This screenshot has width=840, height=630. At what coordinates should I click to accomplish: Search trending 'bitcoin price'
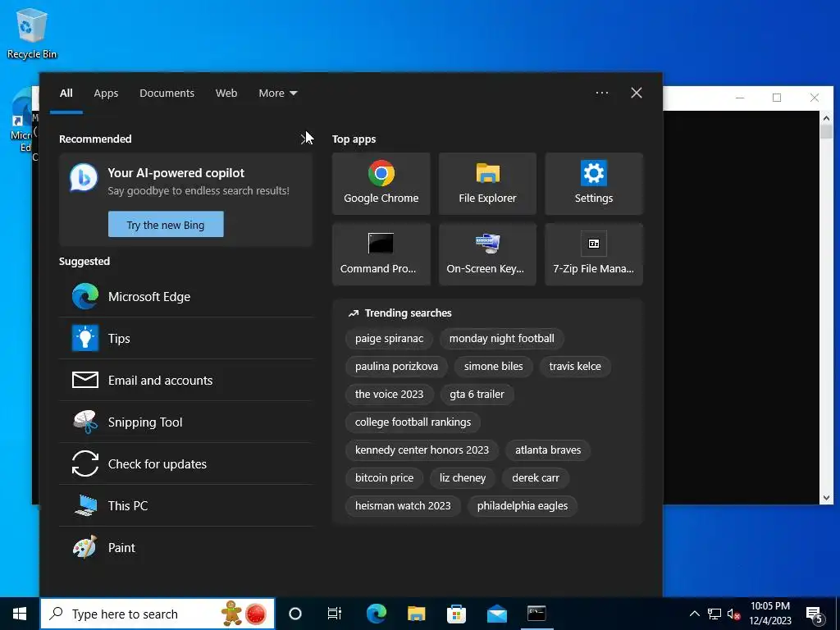coord(384,477)
